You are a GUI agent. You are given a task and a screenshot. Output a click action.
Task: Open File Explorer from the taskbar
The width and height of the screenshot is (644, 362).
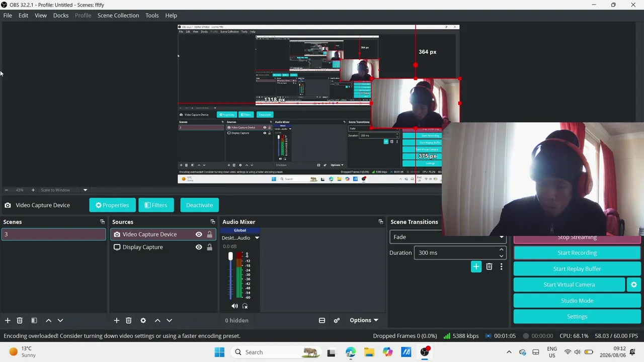pyautogui.click(x=369, y=352)
